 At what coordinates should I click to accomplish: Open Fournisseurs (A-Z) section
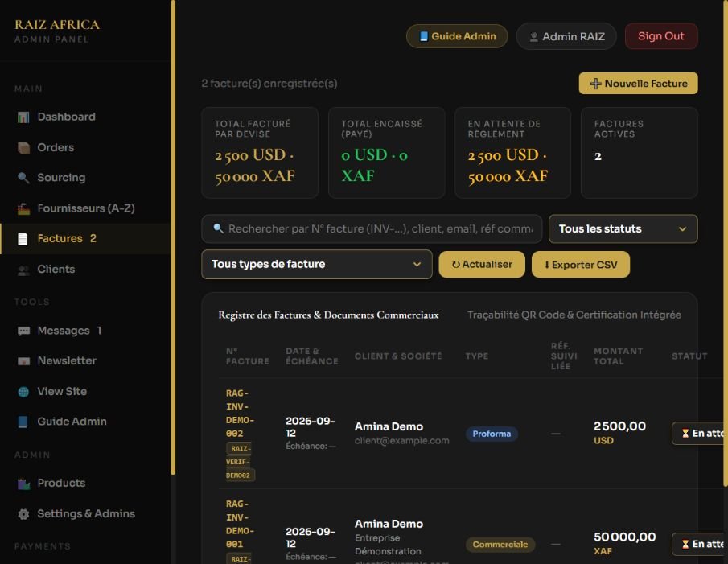[x=85, y=208]
